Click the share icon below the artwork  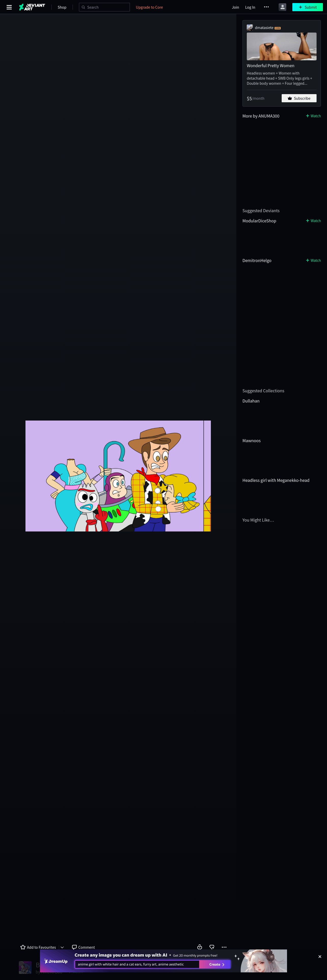click(x=212, y=947)
